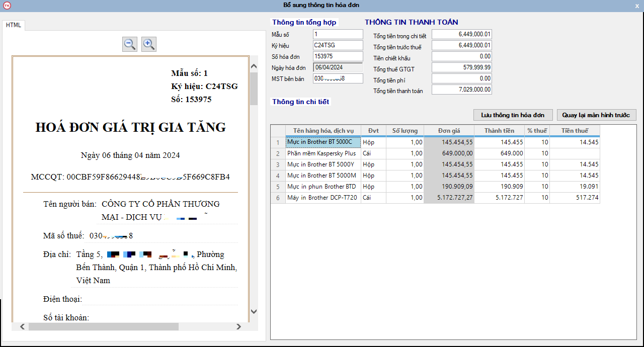Click the Mẫu số input field

click(338, 34)
